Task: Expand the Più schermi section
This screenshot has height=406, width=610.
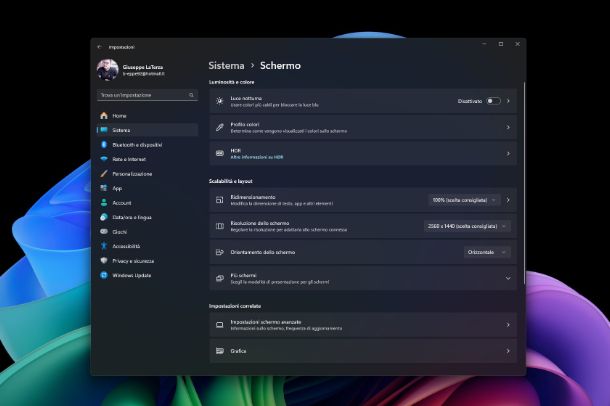Action: pyautogui.click(x=507, y=278)
